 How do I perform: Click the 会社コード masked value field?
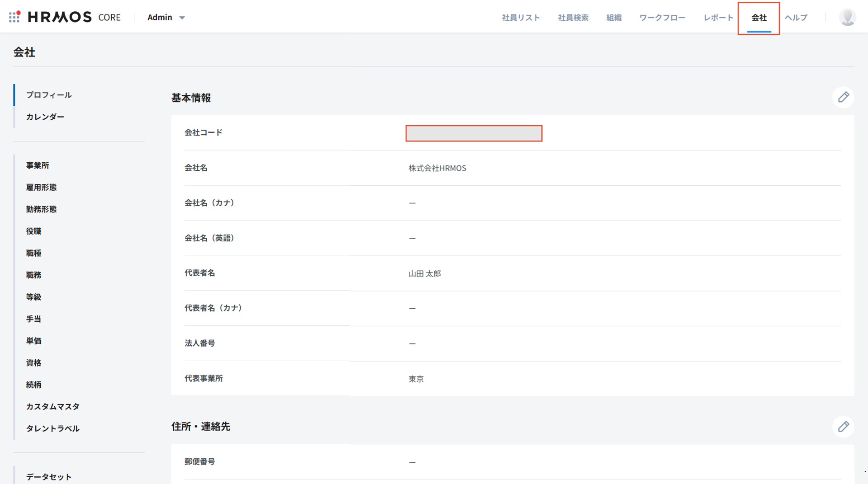[474, 133]
